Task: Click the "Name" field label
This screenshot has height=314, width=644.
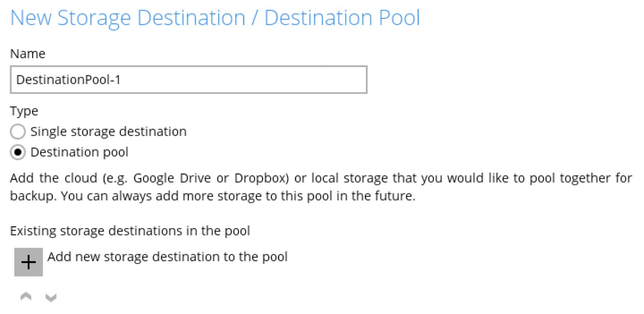Action: pyautogui.click(x=27, y=54)
